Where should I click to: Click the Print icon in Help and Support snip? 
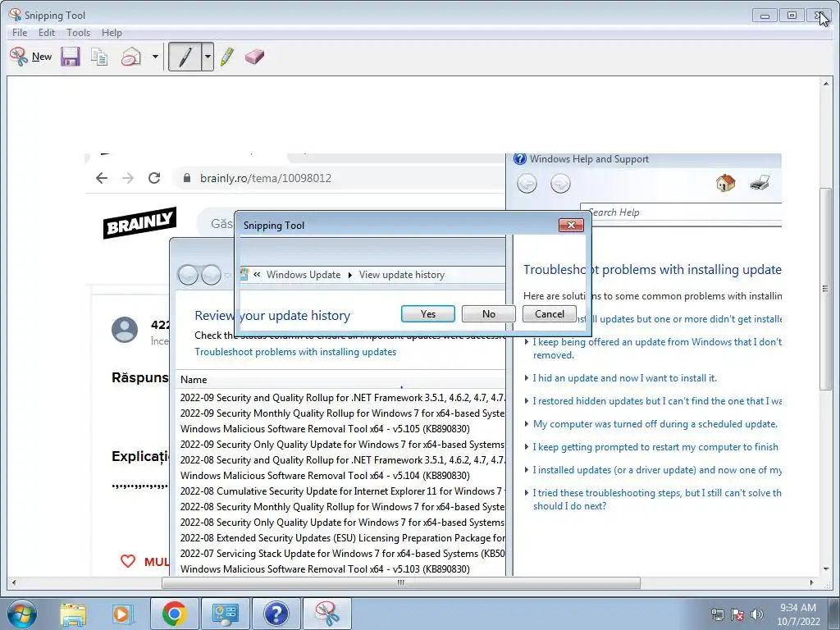tap(760, 183)
